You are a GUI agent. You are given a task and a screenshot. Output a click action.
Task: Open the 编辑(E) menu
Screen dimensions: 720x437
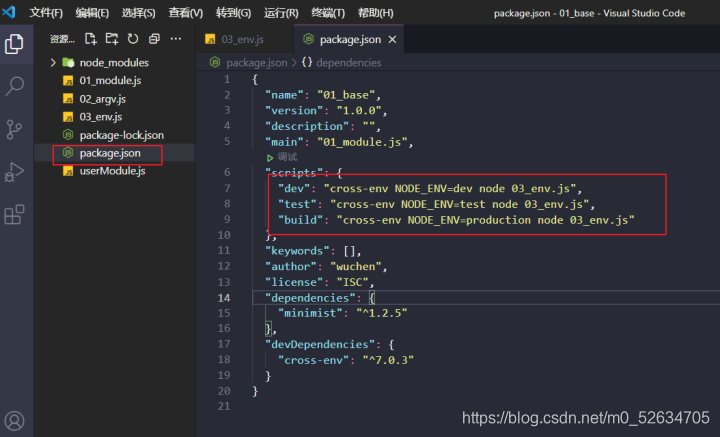[x=92, y=13]
